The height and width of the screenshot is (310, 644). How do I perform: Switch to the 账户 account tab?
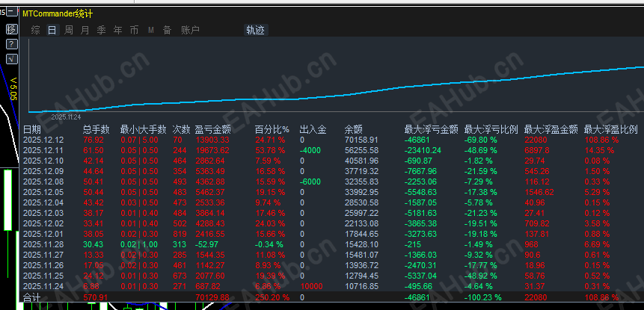[x=191, y=30]
